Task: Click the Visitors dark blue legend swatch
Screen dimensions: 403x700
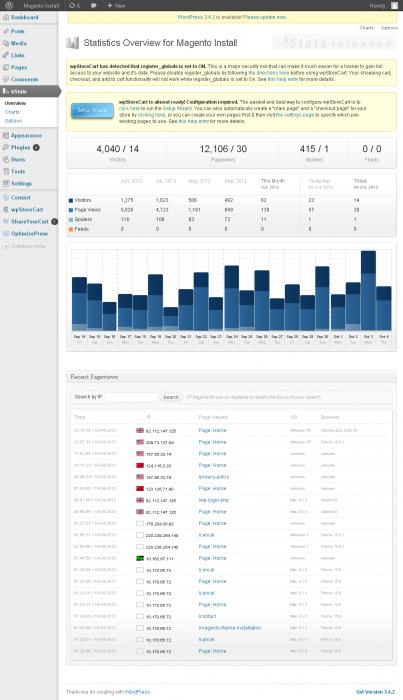Action: click(71, 200)
